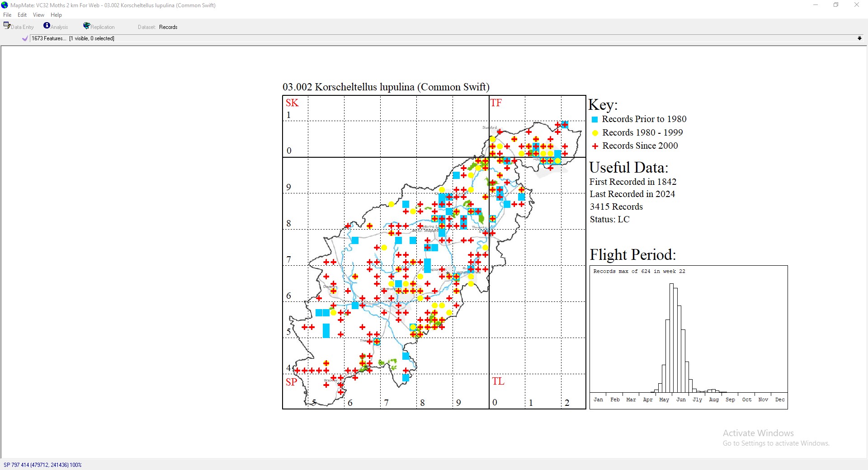Click the grid reference readout in status bar

(42, 465)
